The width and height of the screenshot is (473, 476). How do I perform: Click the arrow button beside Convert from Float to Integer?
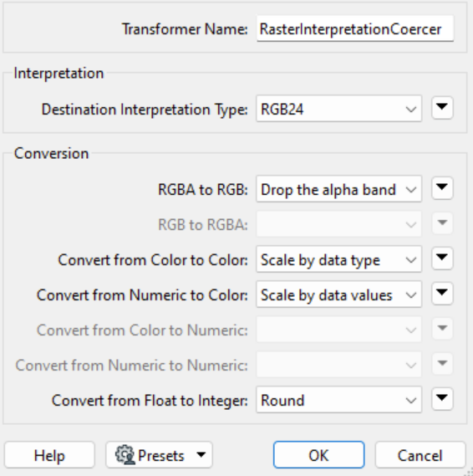click(x=442, y=398)
